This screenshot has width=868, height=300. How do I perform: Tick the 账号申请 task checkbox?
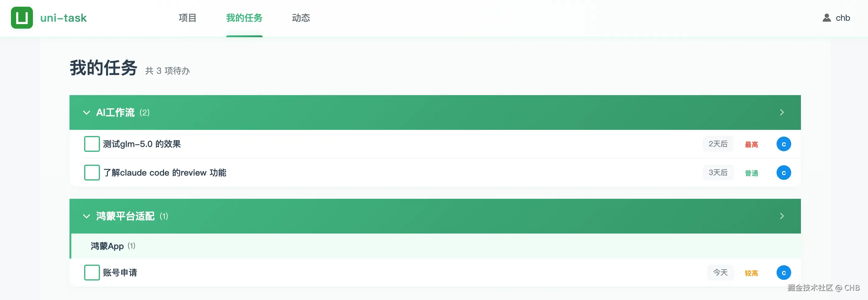pos(92,273)
